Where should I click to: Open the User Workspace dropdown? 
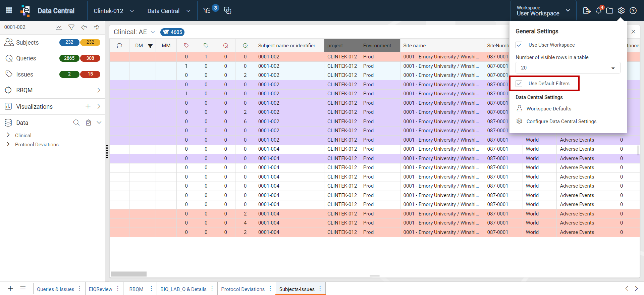(x=543, y=11)
